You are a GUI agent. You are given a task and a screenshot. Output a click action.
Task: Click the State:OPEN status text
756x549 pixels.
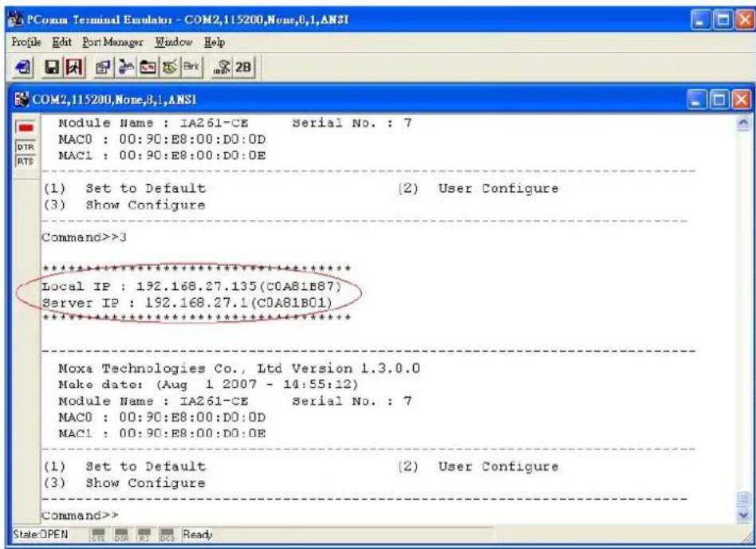coord(41,535)
